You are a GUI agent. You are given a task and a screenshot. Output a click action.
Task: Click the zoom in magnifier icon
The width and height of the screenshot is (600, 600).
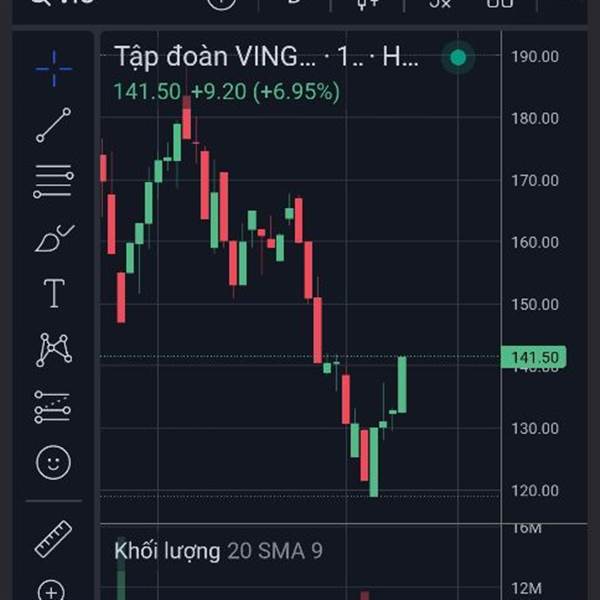53,590
